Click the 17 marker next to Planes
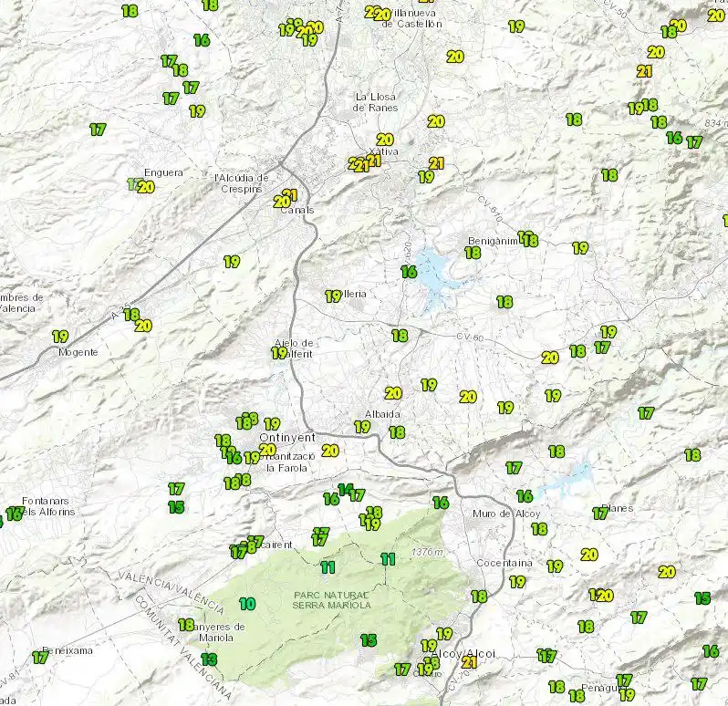This screenshot has height=706, width=728. pyautogui.click(x=600, y=513)
